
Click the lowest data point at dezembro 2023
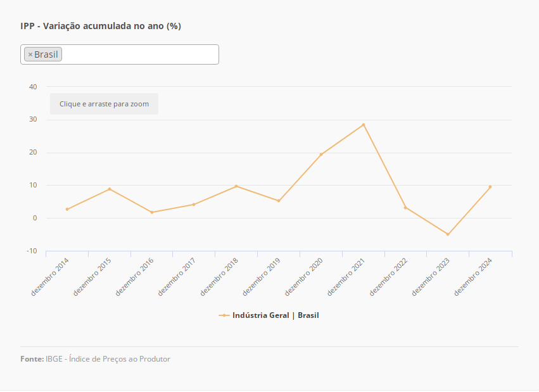[448, 234]
